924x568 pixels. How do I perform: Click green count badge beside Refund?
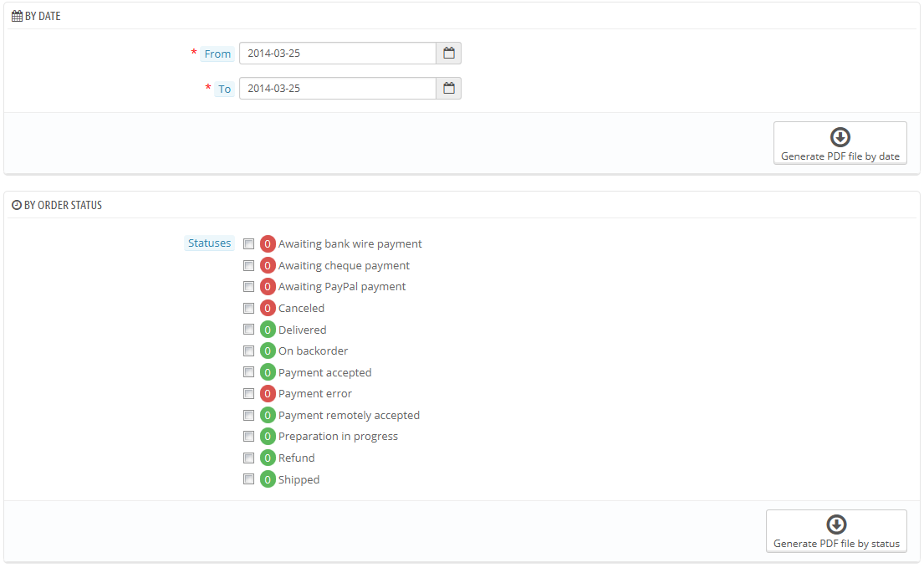268,458
